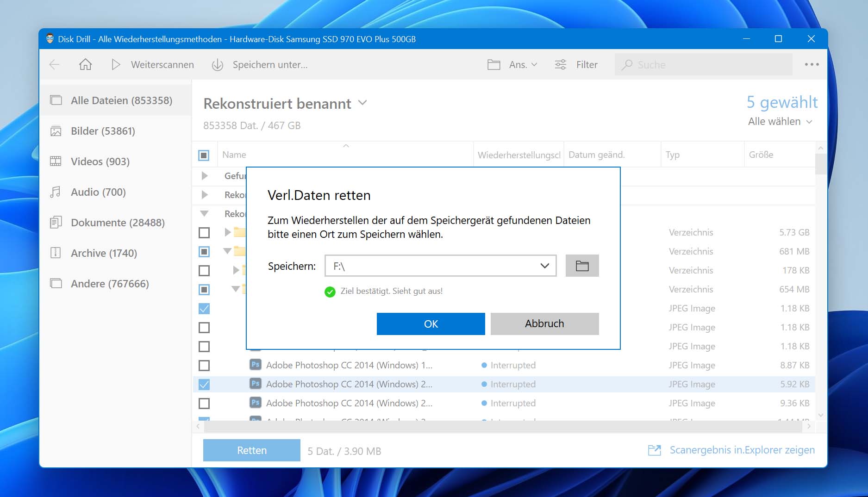Browse for folder in the dialog
868x497 pixels.
(x=582, y=266)
